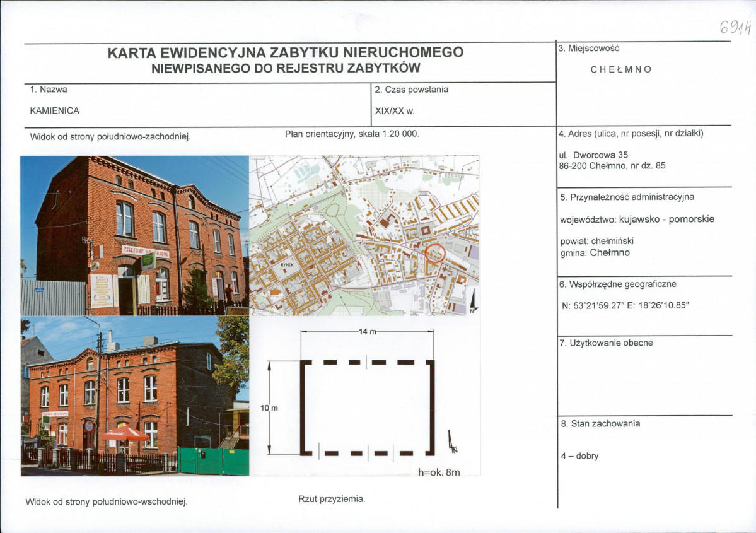756x533 pixels.
Task: Click the 'powiat: chełmiński' line
Action: (x=597, y=241)
